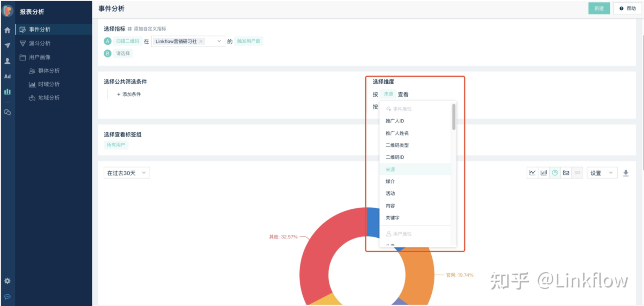Switch to area chart view
This screenshot has height=306, width=644.
[x=566, y=173]
